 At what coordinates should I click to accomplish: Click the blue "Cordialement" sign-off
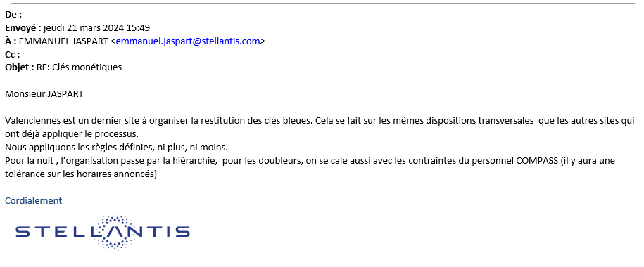point(33,200)
